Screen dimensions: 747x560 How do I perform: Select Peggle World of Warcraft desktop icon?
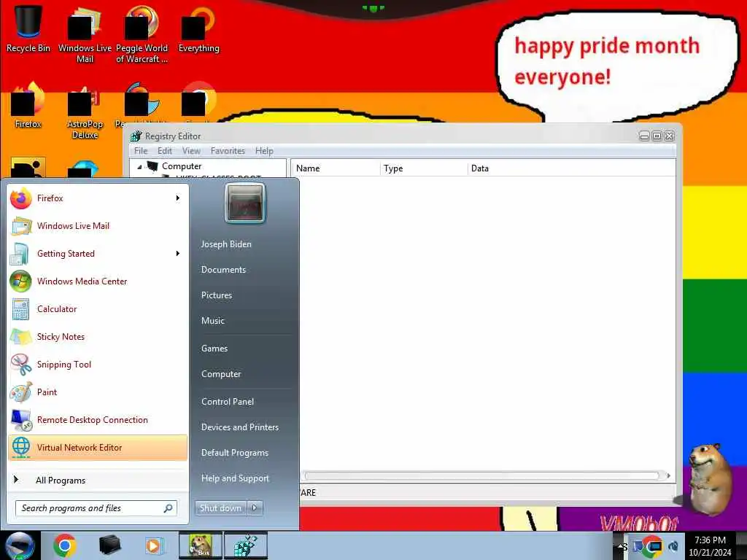click(142, 34)
